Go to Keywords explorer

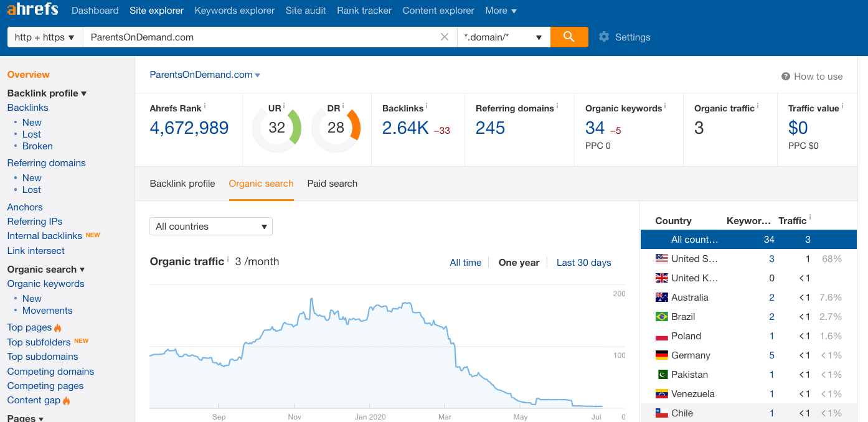235,11
